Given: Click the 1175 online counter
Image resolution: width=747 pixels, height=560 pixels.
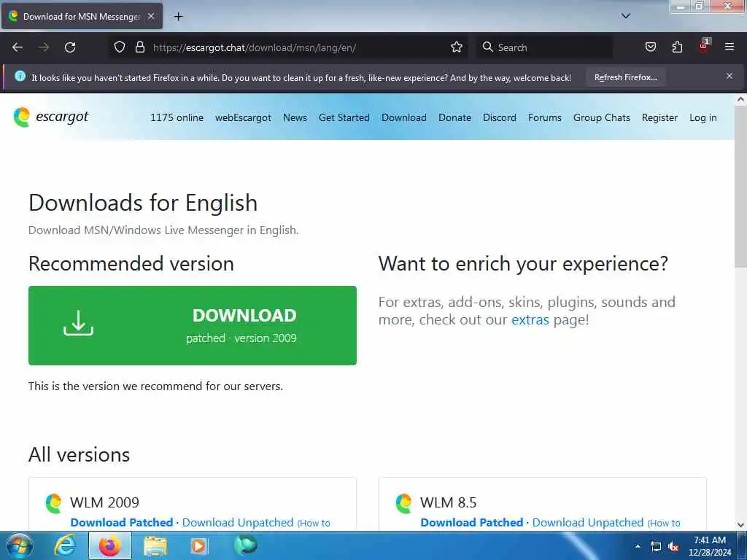Looking at the screenshot, I should pos(177,117).
